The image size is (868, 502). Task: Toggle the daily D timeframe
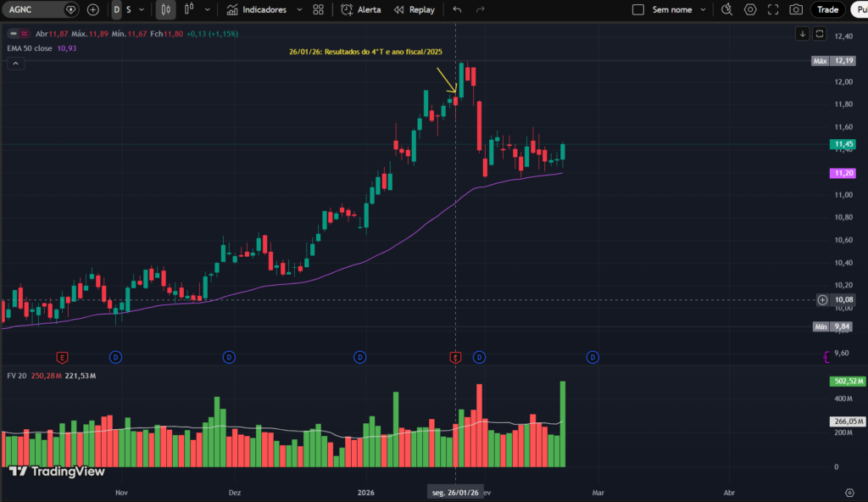coord(115,9)
